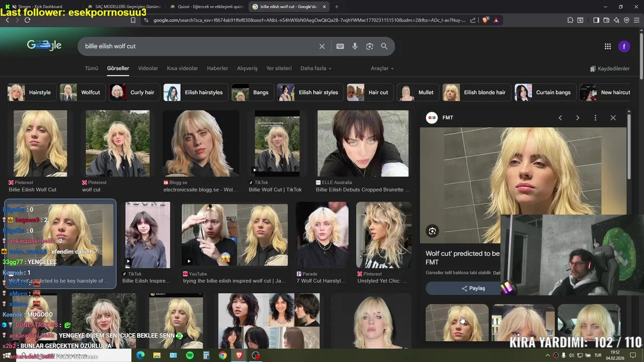Reload the page
The image size is (644, 362).
click(27, 20)
